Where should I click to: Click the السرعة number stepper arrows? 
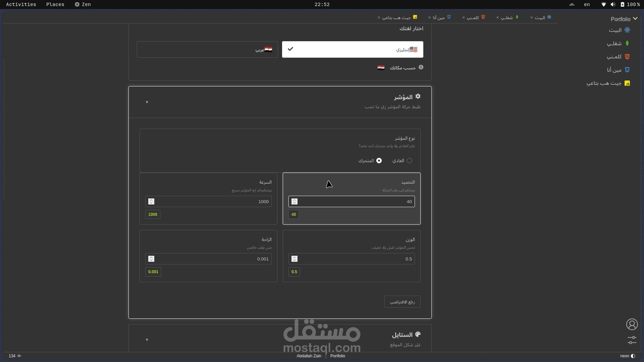coord(151,201)
